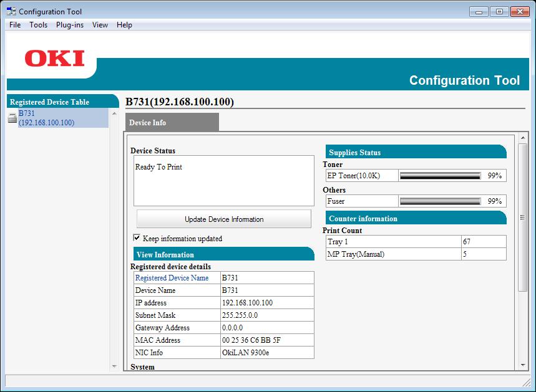The height and width of the screenshot is (392, 536).
Task: Click Registered Device Table scroll-down arrow
Action: (x=114, y=366)
